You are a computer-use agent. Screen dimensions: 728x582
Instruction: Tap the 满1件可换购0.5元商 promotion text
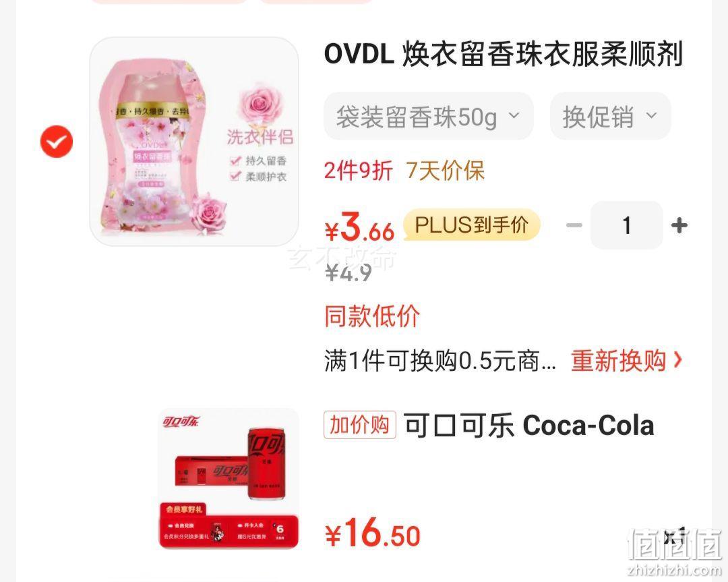[x=439, y=361]
